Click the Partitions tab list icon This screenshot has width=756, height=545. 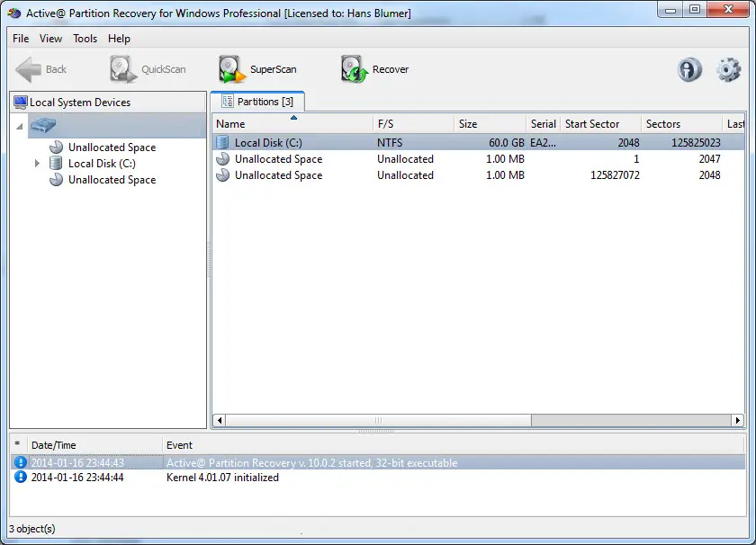coord(228,102)
